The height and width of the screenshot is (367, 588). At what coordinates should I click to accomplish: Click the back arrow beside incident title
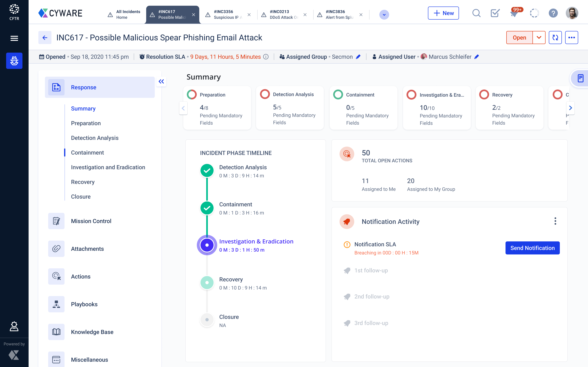(x=45, y=38)
